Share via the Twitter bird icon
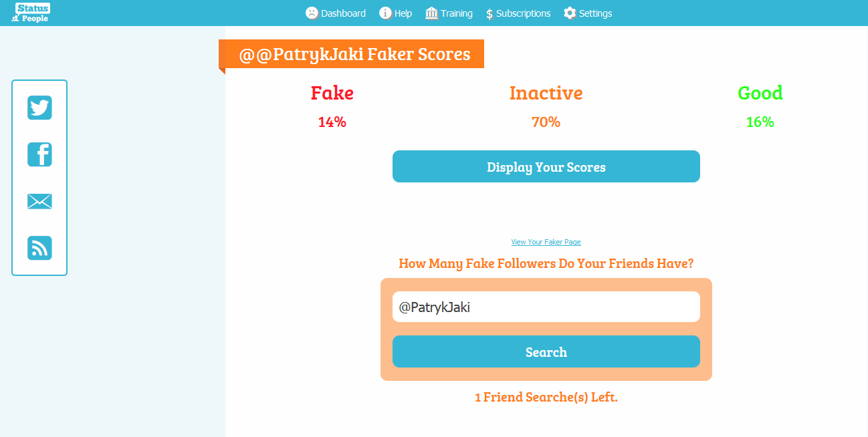868x437 pixels. tap(39, 108)
